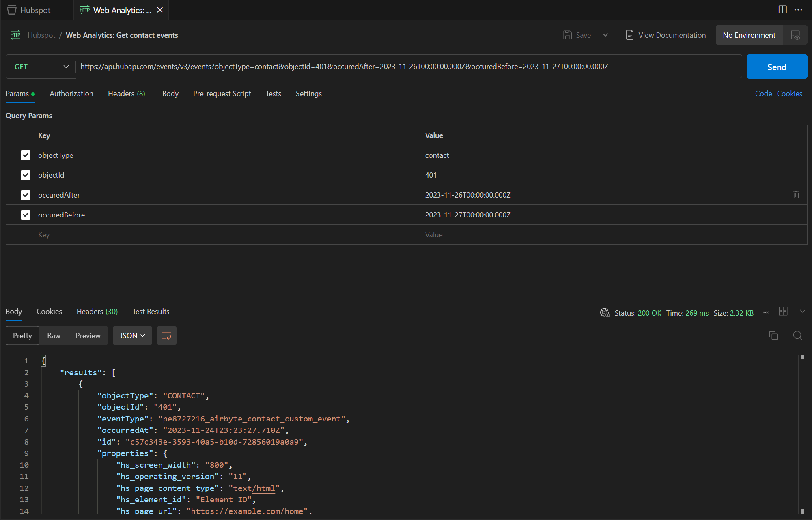Screen dimensions: 812x520
Task: Open the GET method dropdown
Action: 41,67
